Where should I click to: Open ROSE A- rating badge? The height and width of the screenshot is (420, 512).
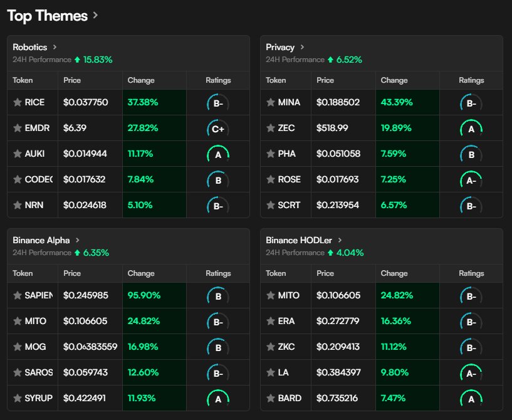pos(471,181)
